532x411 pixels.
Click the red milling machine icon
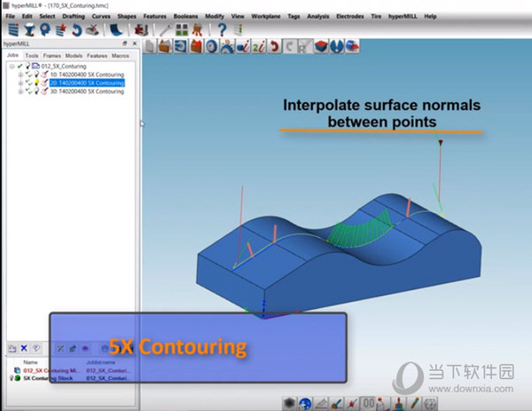point(141,30)
